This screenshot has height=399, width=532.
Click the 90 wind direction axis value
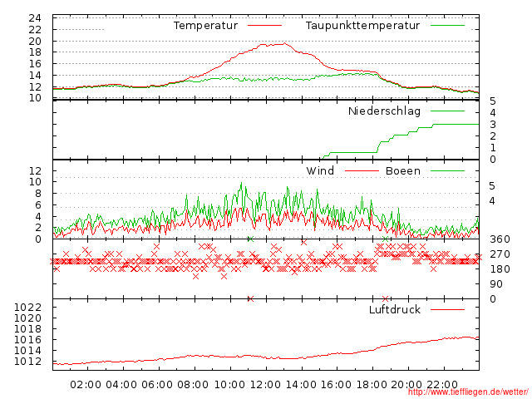496,284
